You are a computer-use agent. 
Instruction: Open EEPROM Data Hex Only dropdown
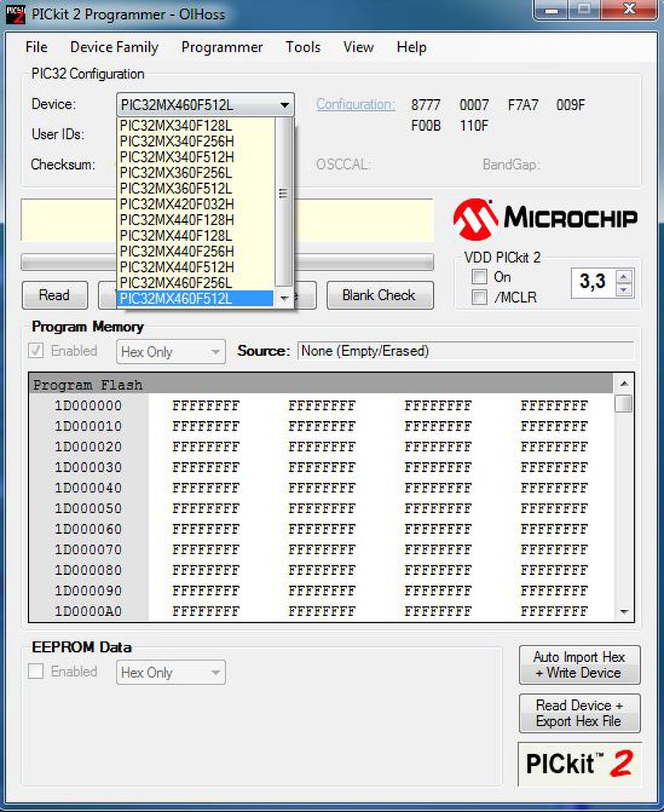(x=171, y=672)
